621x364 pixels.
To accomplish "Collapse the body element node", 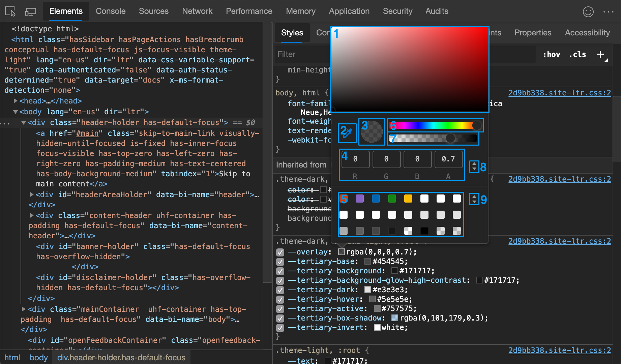I will coord(15,112).
